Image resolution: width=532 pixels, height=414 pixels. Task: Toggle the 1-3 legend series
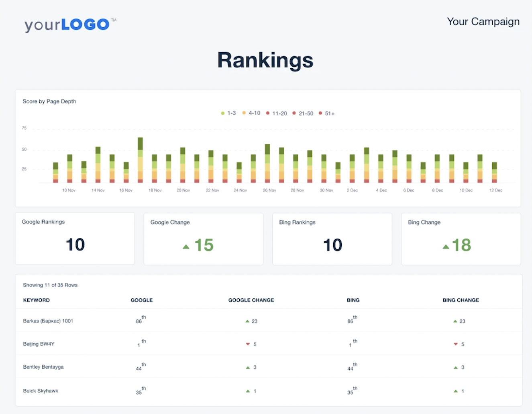click(228, 113)
